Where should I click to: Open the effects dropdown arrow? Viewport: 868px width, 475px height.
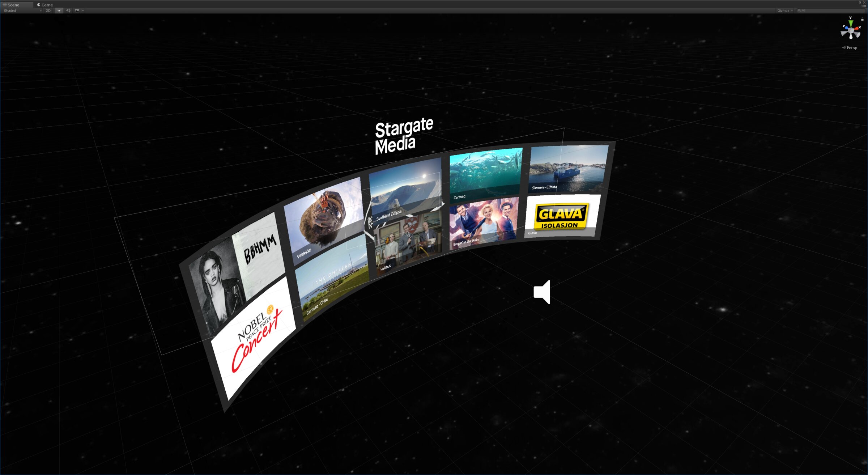point(83,10)
